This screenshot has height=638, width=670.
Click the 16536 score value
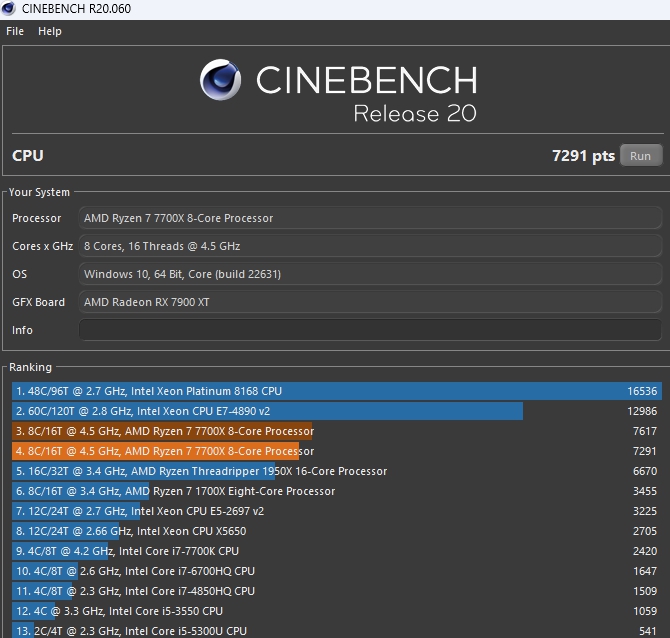(642, 391)
